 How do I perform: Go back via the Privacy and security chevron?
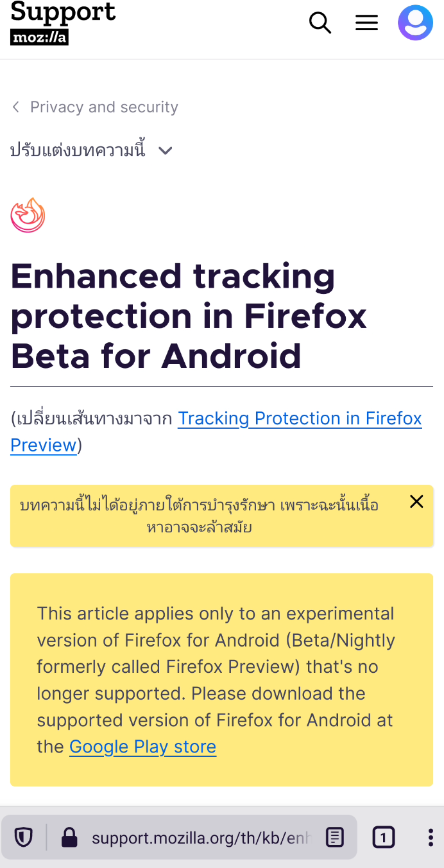point(15,107)
